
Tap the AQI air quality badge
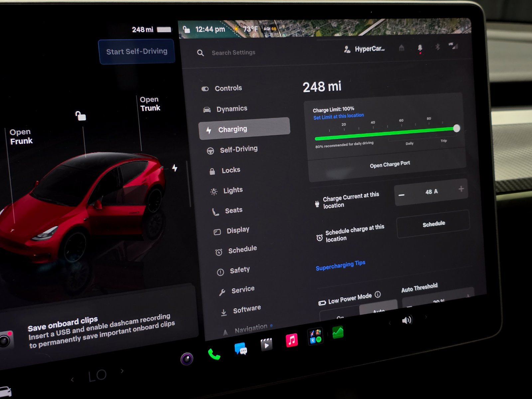click(270, 29)
